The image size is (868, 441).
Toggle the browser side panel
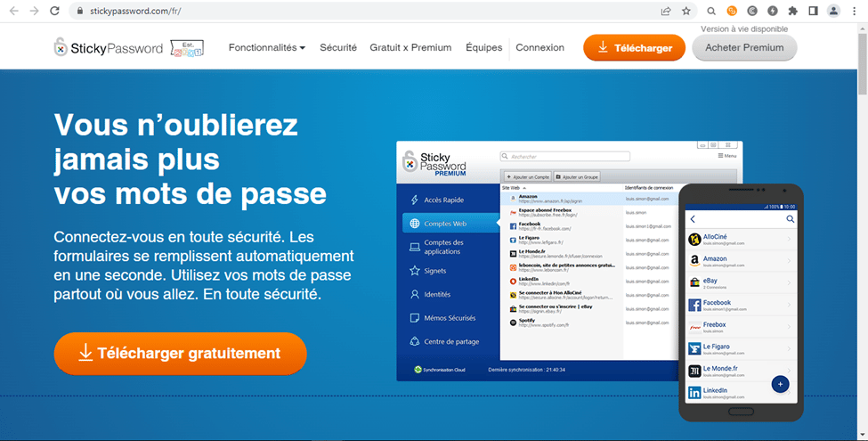(x=813, y=11)
